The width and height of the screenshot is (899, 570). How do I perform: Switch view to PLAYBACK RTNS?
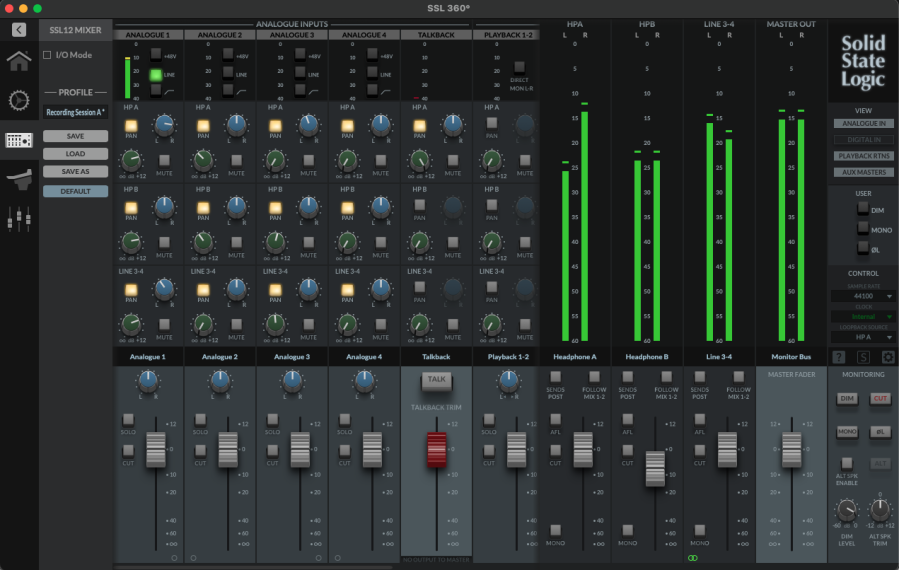[x=863, y=156]
